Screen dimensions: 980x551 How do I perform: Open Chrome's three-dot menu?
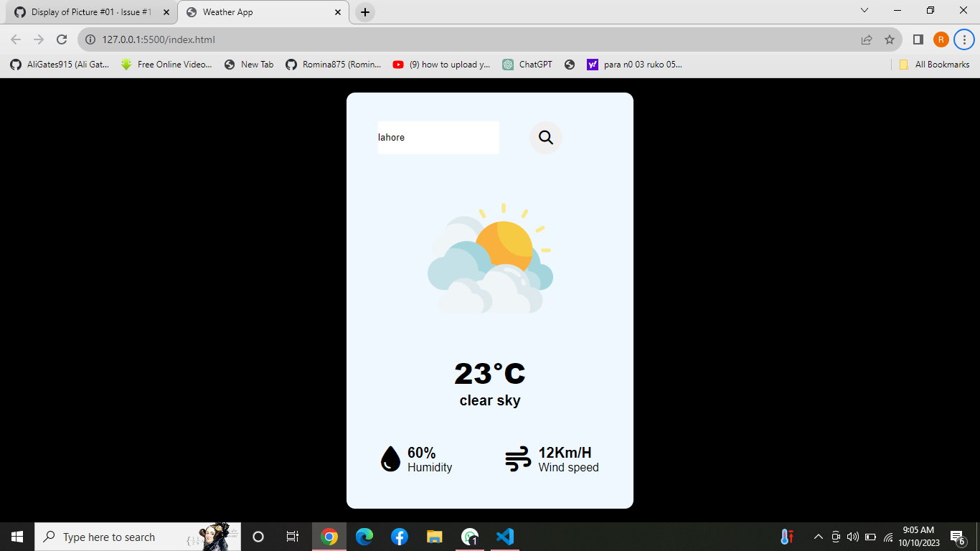963,39
